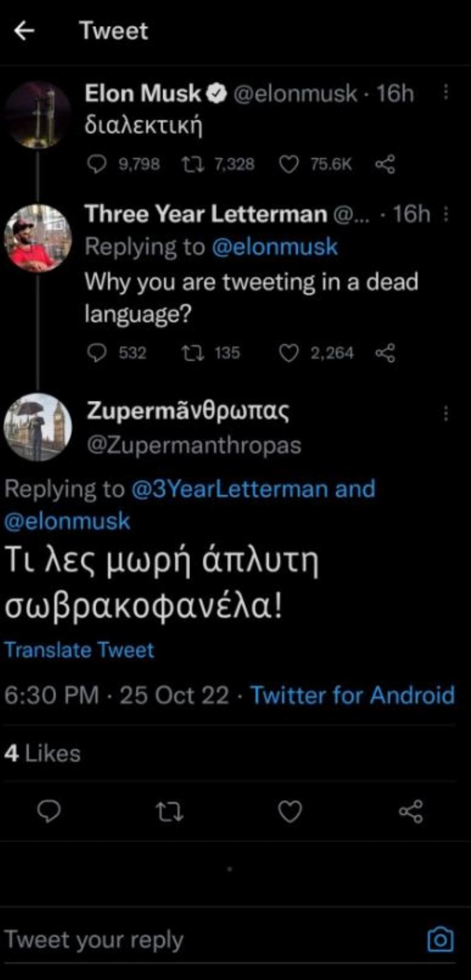Open replies on Three Year Letterman's tweet
Screen dimensions: 471x980
coord(98,352)
